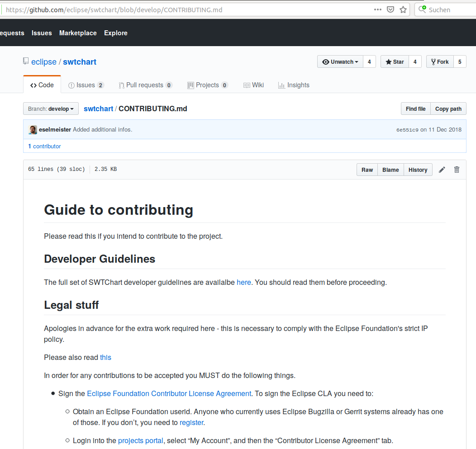The height and width of the screenshot is (449, 476).
Task: Click the Pocket save icon in address bar
Action: 390,9
